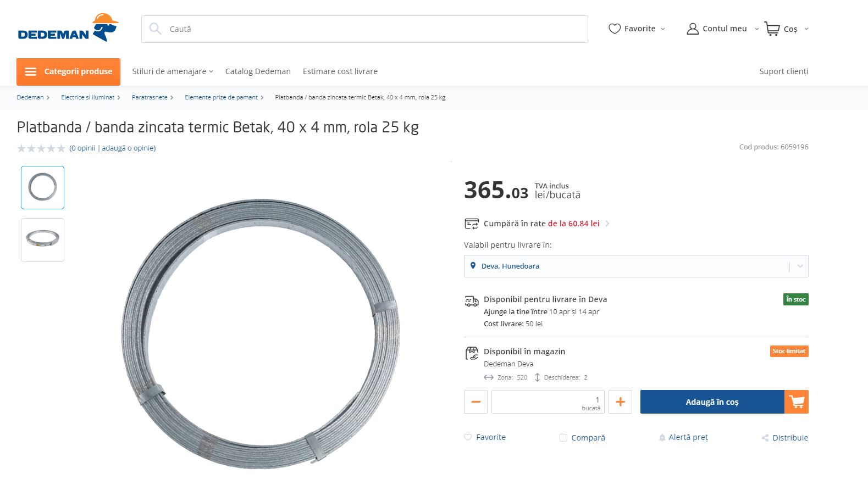868x496 pixels.
Task: Click the orange cart icon on add button
Action: [797, 402]
